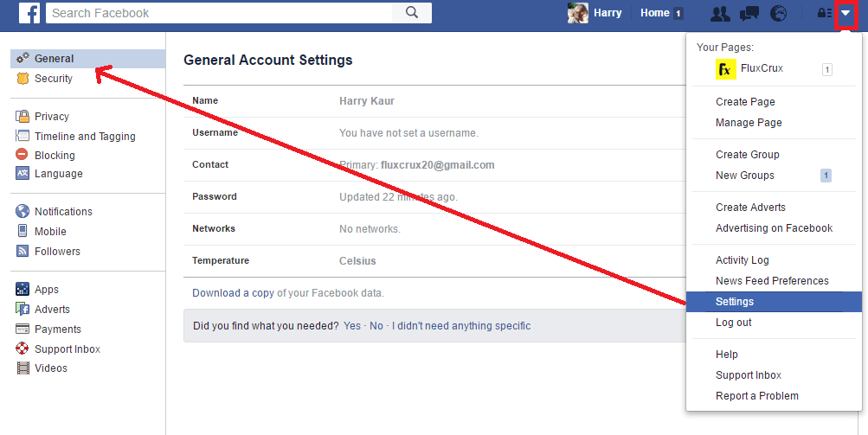Image resolution: width=868 pixels, height=435 pixels.
Task: Click Harry's profile picture thumbnail
Action: pos(577,13)
